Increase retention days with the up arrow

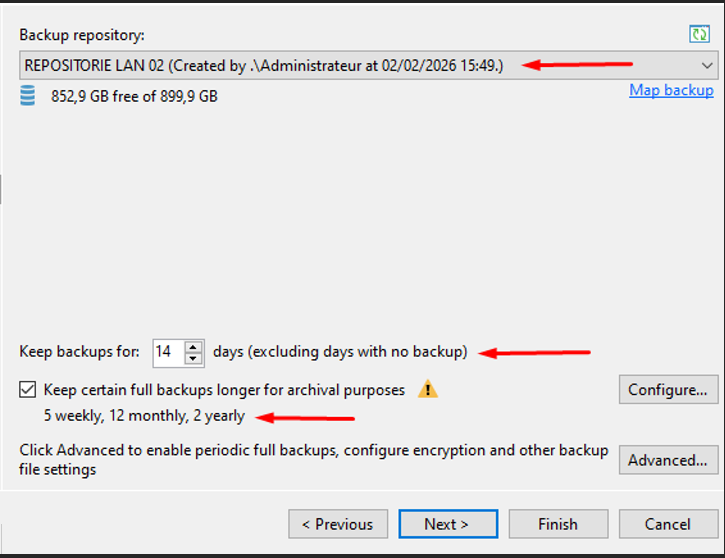(x=193, y=346)
